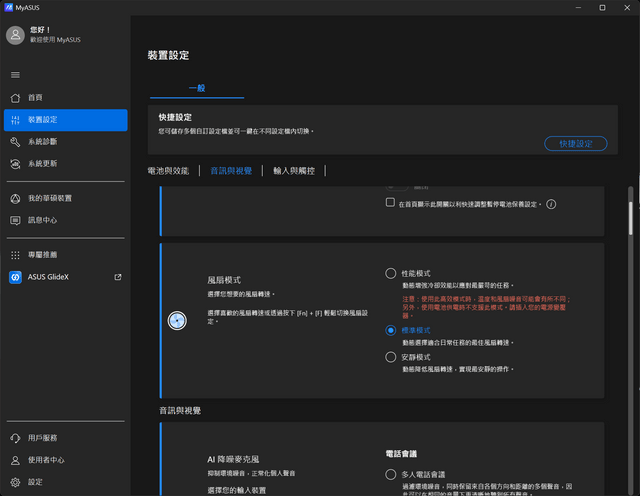Select 裝置設定 sliders icon in sidebar
Viewport: 640px width, 496px height.
pyautogui.click(x=15, y=120)
